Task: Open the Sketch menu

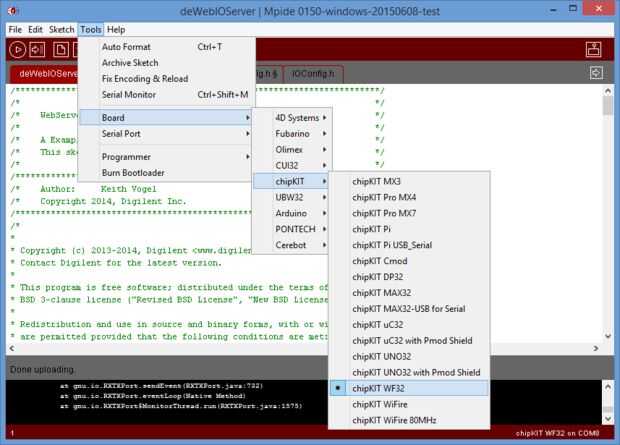Action: click(61, 30)
